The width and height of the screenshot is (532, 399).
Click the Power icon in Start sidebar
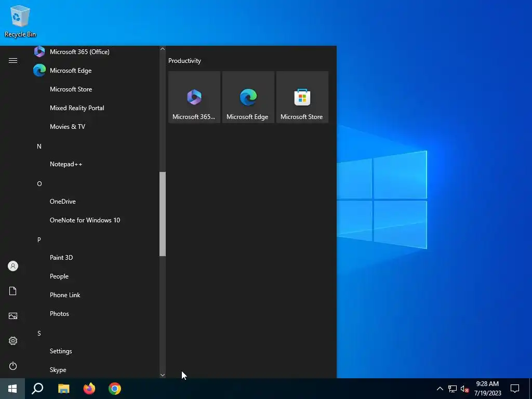click(x=13, y=366)
